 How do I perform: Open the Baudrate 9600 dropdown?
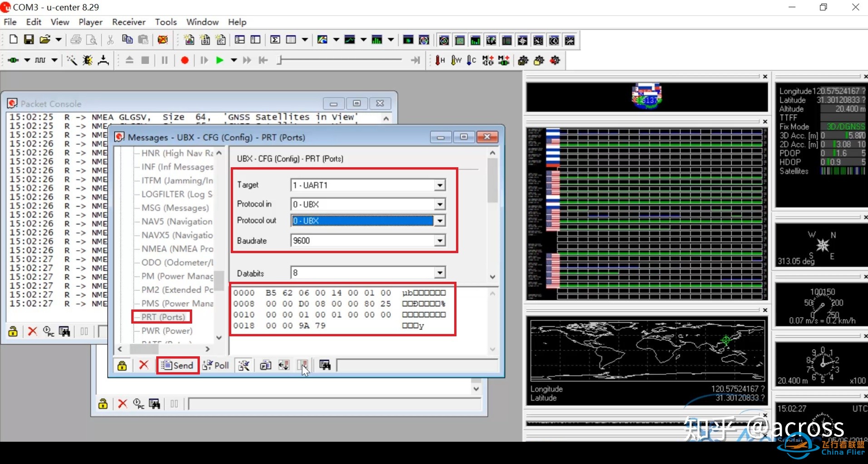tap(439, 241)
